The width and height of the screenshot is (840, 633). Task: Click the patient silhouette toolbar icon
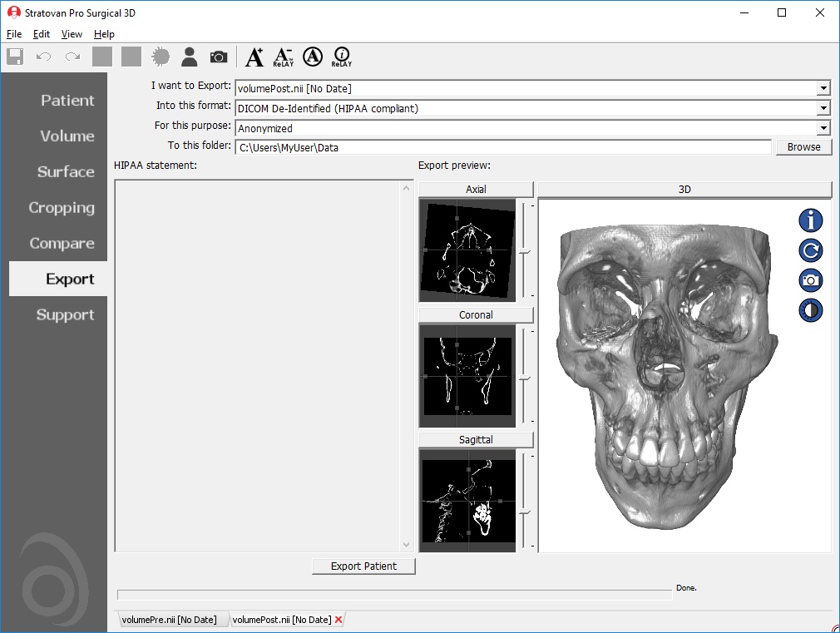[x=190, y=57]
